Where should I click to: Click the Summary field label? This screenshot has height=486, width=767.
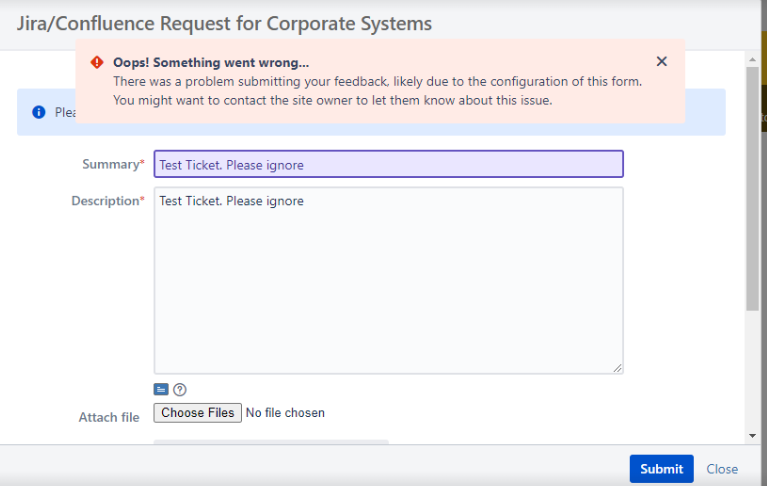pyautogui.click(x=113, y=164)
